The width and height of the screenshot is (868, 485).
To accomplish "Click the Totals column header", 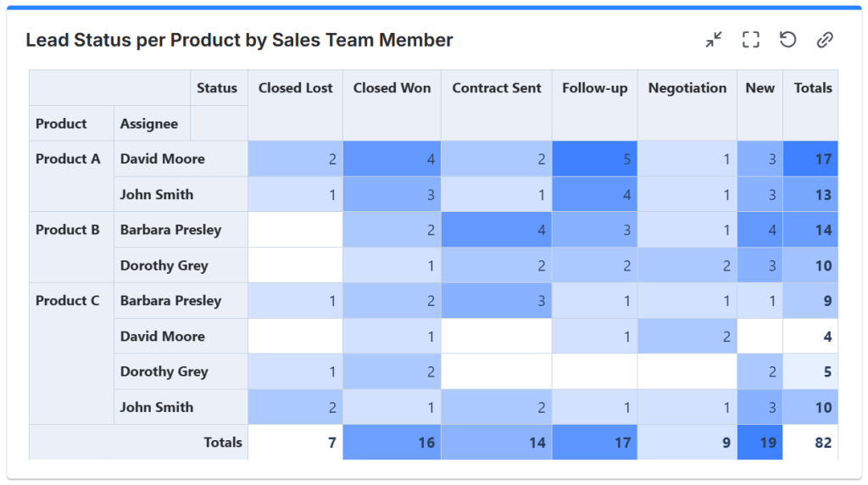I will pos(812,88).
